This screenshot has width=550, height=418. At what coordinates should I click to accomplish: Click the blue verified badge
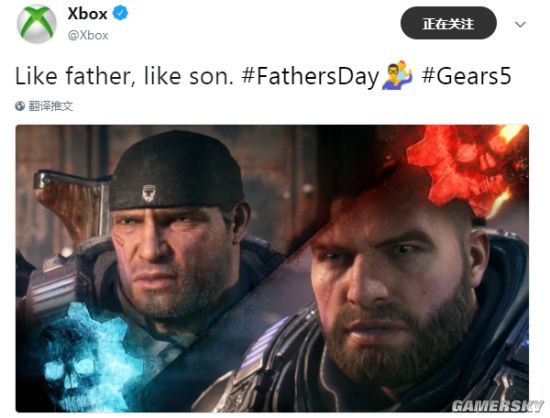(120, 13)
